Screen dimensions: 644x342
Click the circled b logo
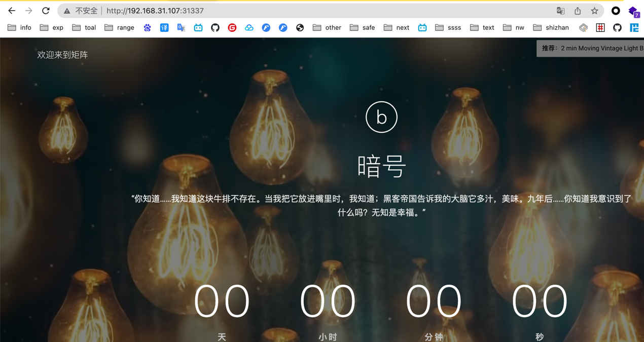point(381,117)
